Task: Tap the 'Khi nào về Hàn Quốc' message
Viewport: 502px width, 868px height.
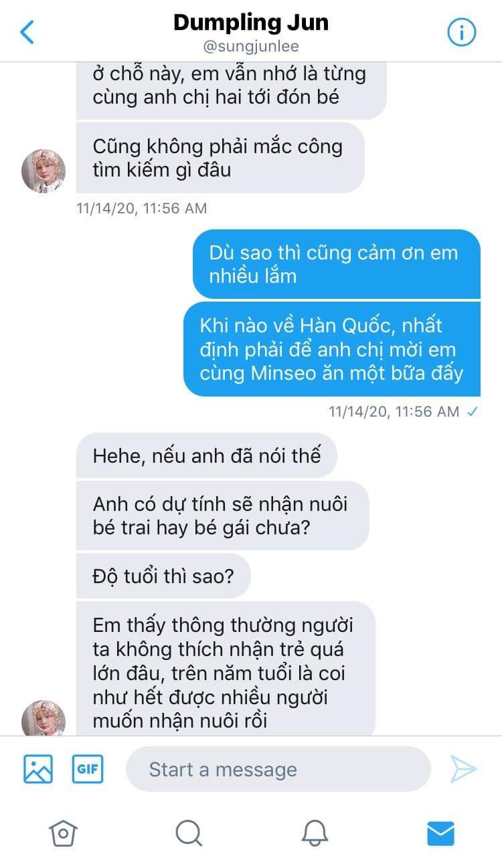Action: [332, 349]
